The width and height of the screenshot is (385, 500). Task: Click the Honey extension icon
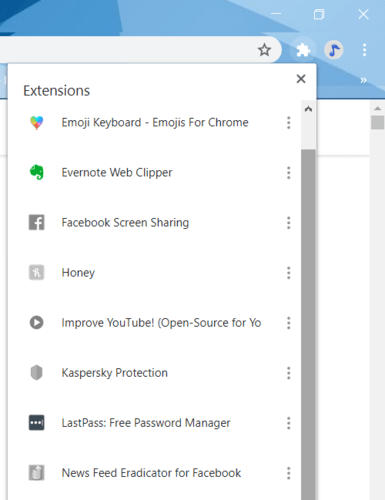[37, 272]
